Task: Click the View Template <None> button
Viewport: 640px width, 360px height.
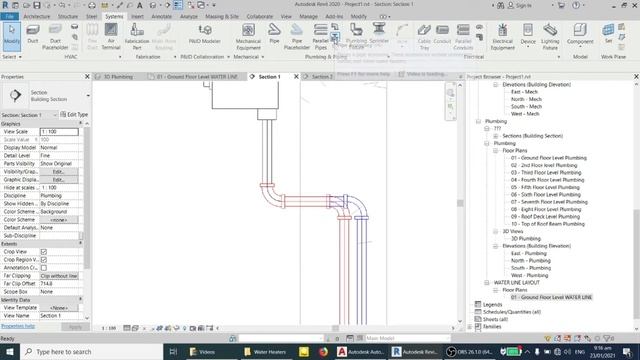Action: tap(59, 308)
